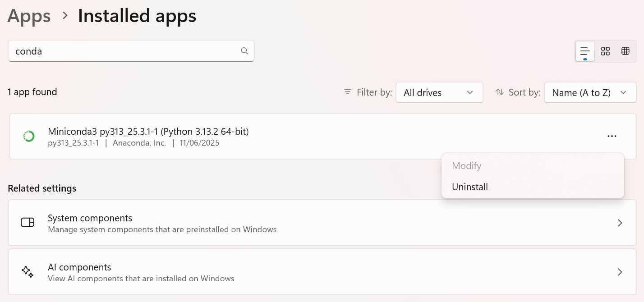Select the Miniconda3 py313_25.3.1-1 app entry
Viewport: 644px width, 302px height.
(323, 136)
